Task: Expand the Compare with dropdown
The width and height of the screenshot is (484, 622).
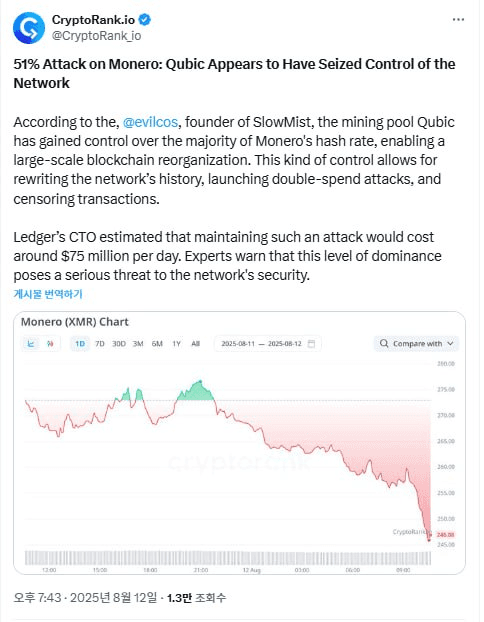Action: [x=416, y=344]
